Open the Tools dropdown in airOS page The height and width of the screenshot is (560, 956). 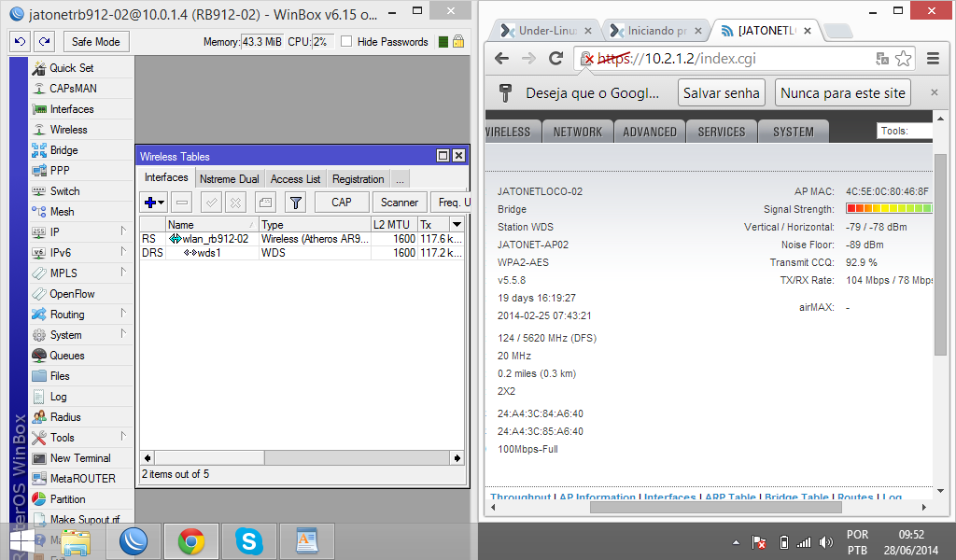905,131
